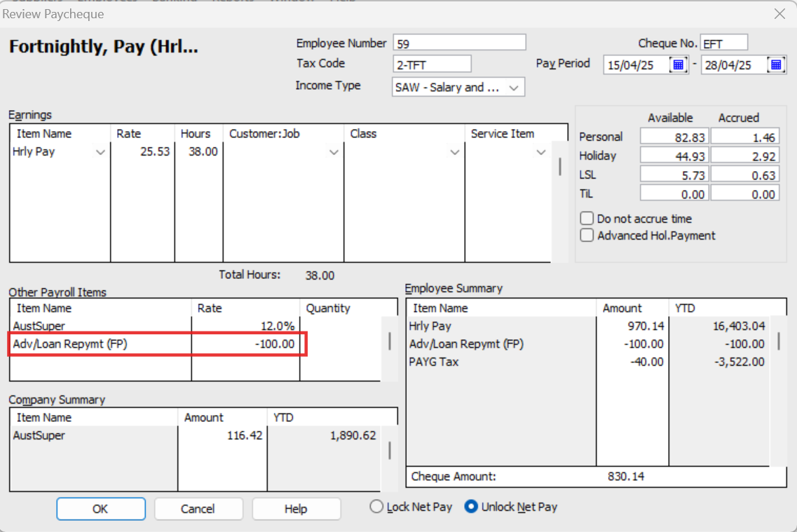Viewport: 797px width, 532px height.
Task: Close the Review Paycheque dialog
Action: (779, 14)
